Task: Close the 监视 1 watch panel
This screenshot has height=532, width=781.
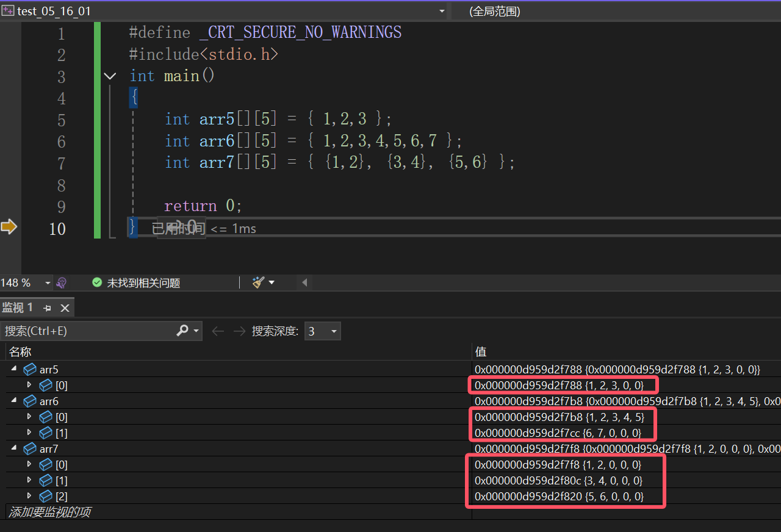Action: pyautogui.click(x=65, y=308)
